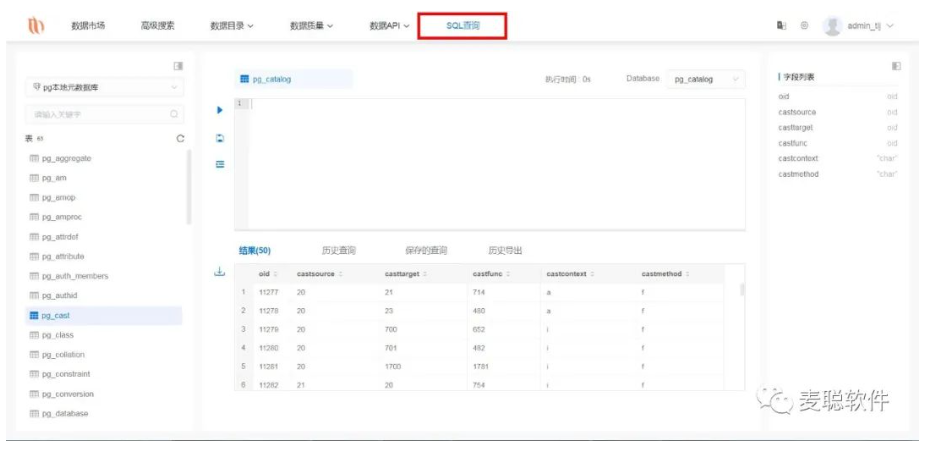
Task: Run the SQL query with play icon
Action: coord(220,110)
